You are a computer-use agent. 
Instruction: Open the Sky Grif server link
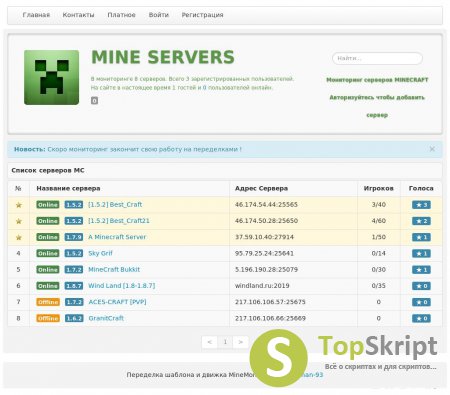(100, 253)
